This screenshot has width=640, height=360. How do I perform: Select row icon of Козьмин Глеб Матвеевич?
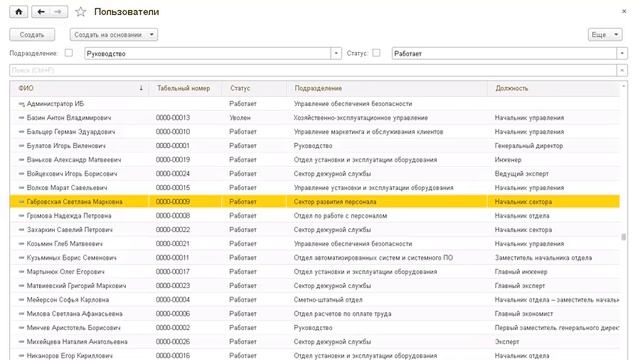coord(21,244)
